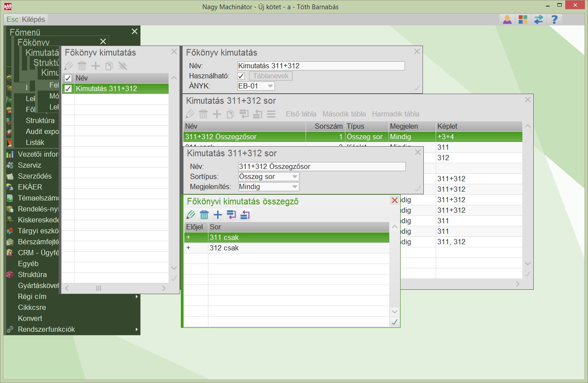Click the four colored squares icon

click(523, 19)
